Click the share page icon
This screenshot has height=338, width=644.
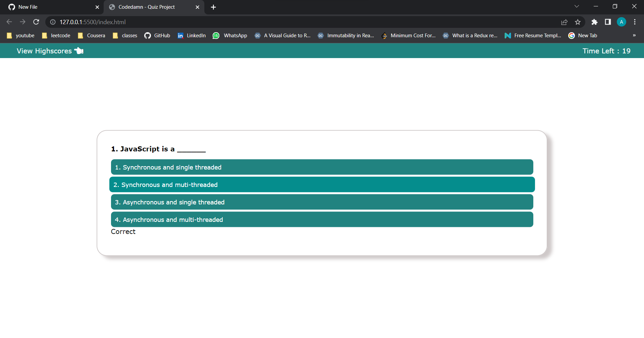(x=565, y=22)
